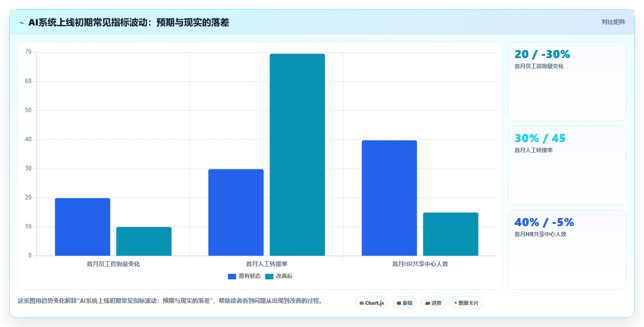The width and height of the screenshot is (644, 327).
Task: Click 首月员工咨询量变化 caption in first card
Action: tap(539, 66)
